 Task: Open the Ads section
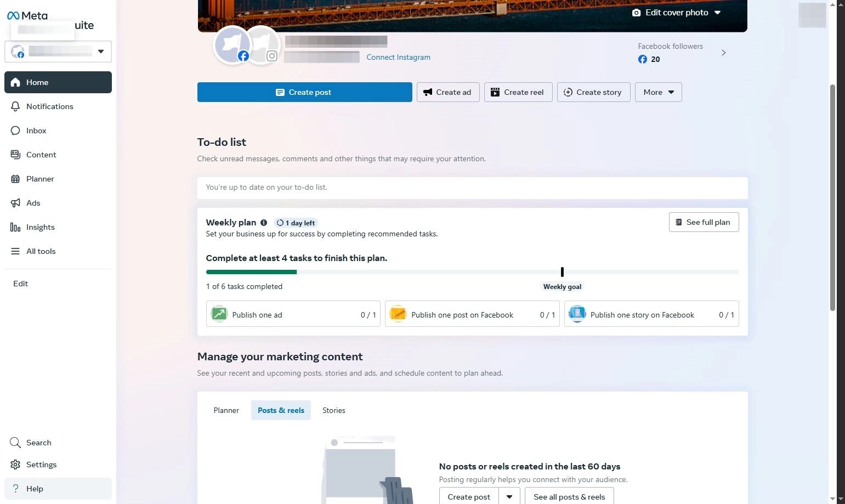click(x=33, y=202)
